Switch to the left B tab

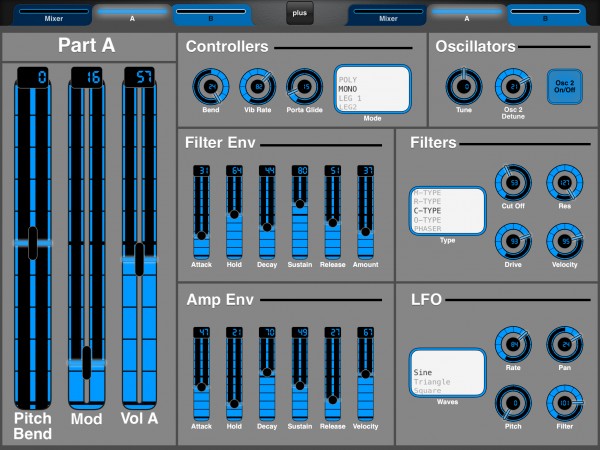point(211,16)
